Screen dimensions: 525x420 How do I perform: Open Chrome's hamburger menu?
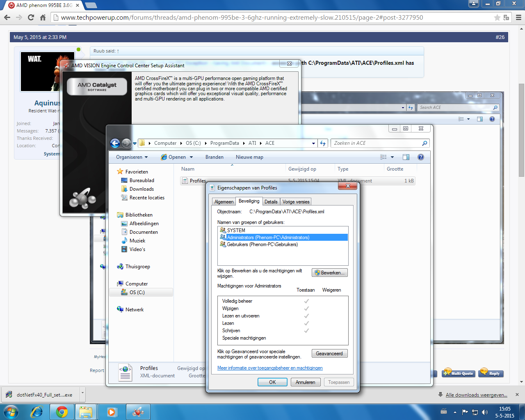point(518,17)
